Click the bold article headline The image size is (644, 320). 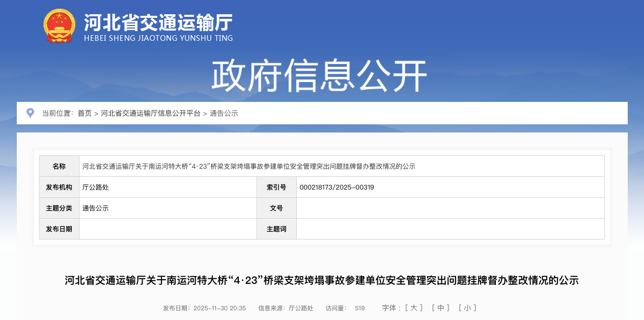pyautogui.click(x=322, y=280)
